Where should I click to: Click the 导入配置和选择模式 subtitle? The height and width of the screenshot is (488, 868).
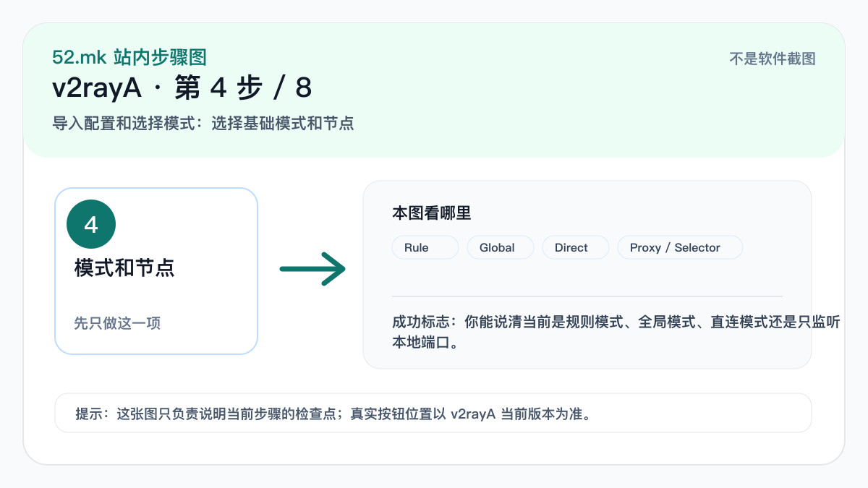203,123
